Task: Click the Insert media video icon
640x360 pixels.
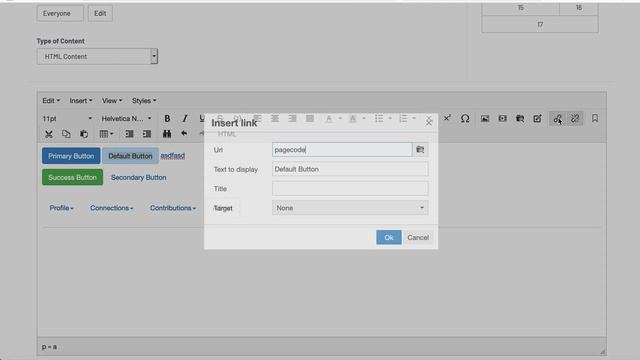Action: click(502, 118)
